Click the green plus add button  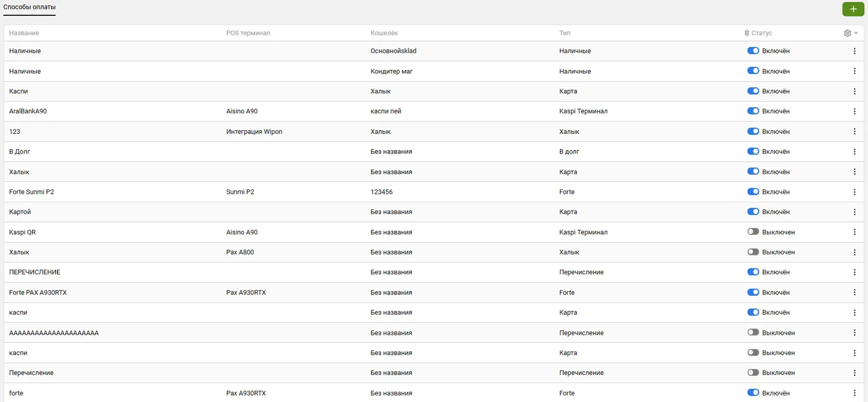pos(853,9)
